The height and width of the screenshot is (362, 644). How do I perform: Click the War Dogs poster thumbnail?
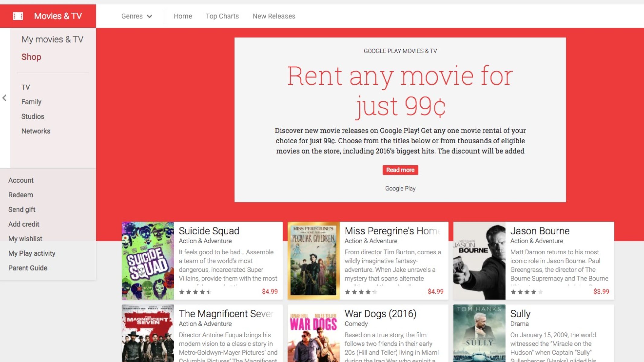point(313,333)
